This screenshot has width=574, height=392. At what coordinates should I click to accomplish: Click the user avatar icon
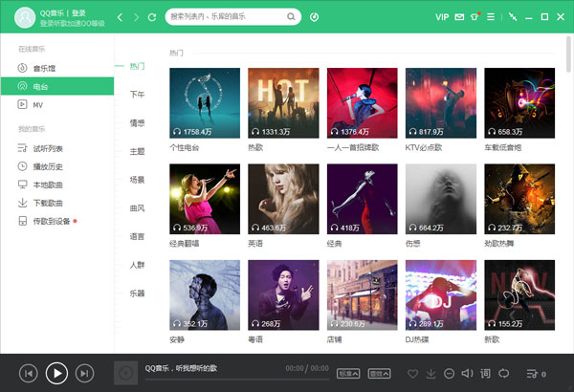point(25,17)
